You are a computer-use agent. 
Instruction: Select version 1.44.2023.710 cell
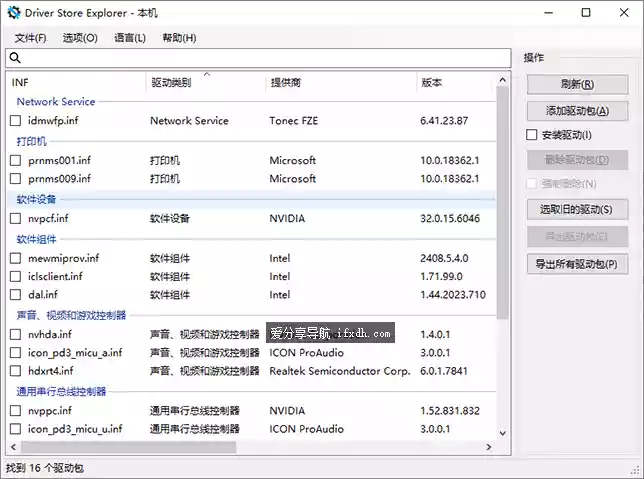click(453, 295)
